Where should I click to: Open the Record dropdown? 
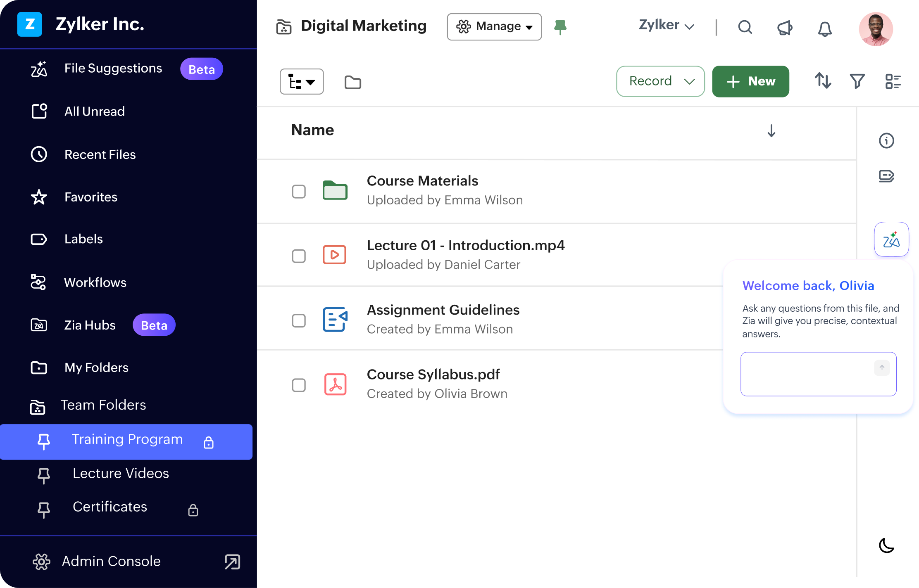pyautogui.click(x=660, y=81)
